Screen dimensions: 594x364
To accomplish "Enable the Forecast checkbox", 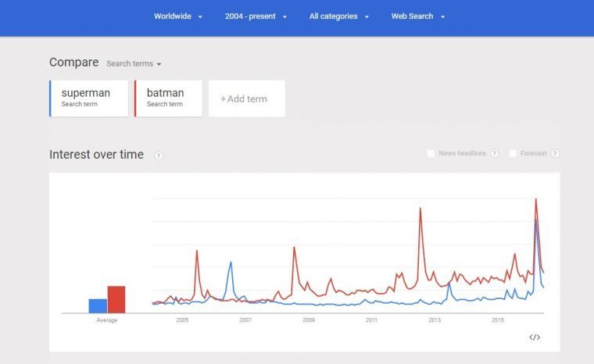I will click(513, 153).
